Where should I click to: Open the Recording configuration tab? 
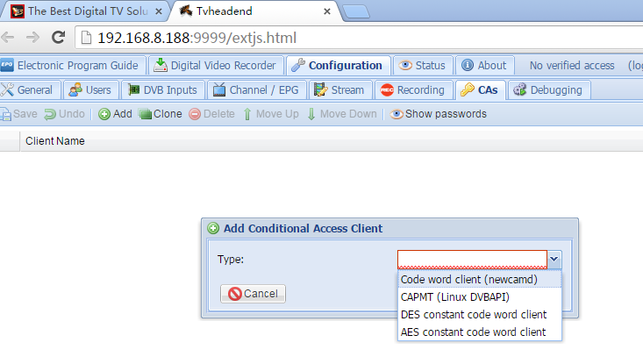413,90
